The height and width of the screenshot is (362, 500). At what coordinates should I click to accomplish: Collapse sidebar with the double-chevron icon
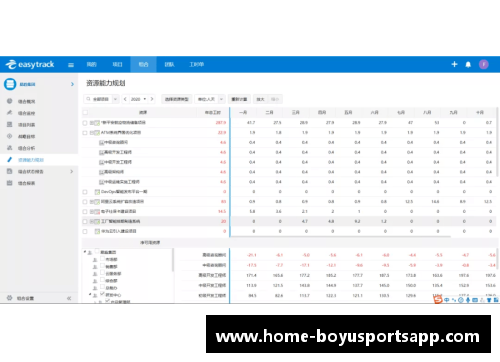coord(69,298)
